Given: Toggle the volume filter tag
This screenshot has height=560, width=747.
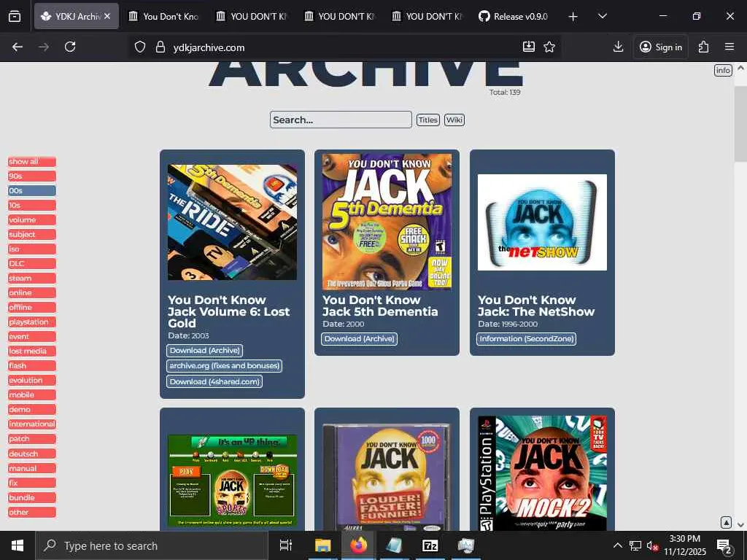Looking at the screenshot, I should pos(32,220).
